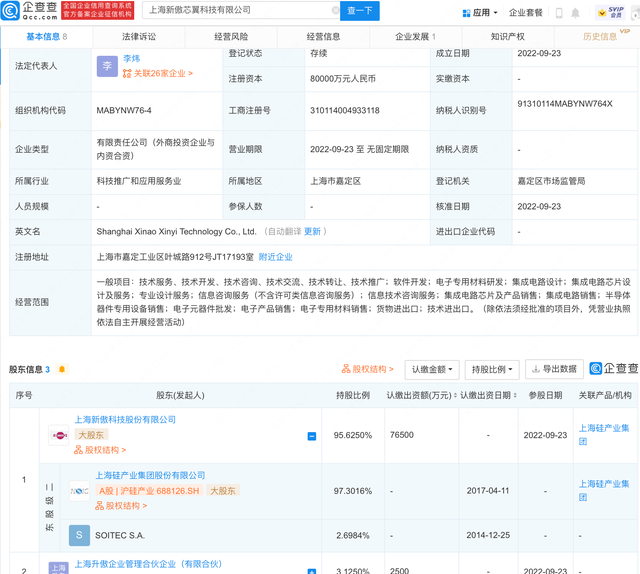Click the company name search input
The width and height of the screenshot is (640, 574).
[239, 10]
